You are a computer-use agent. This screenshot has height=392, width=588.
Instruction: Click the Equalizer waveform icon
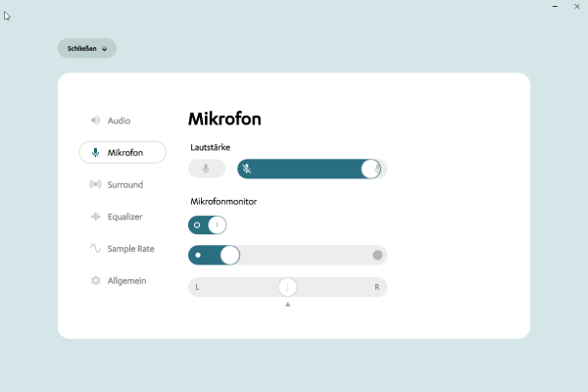pyautogui.click(x=95, y=217)
